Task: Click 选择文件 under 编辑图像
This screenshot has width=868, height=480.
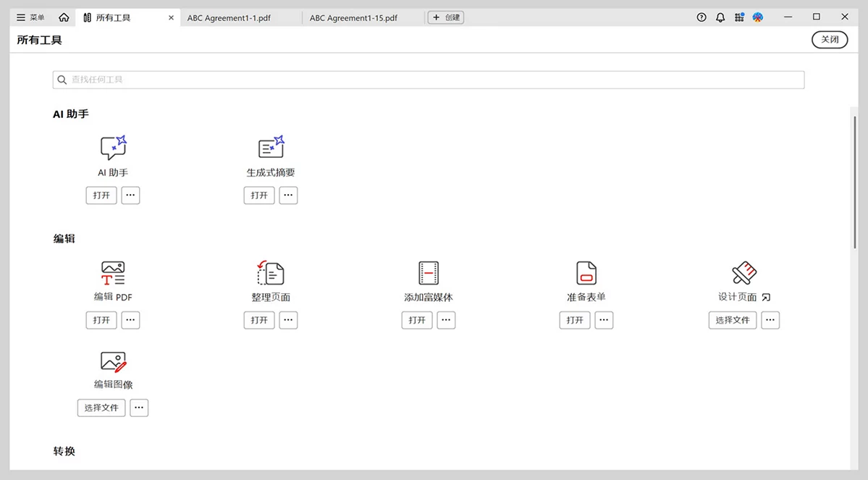Action: pyautogui.click(x=101, y=408)
